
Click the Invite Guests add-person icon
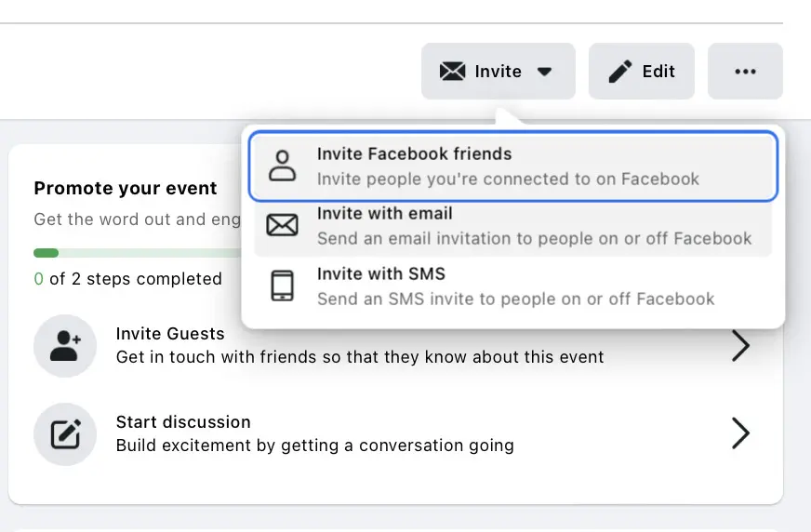click(x=65, y=346)
